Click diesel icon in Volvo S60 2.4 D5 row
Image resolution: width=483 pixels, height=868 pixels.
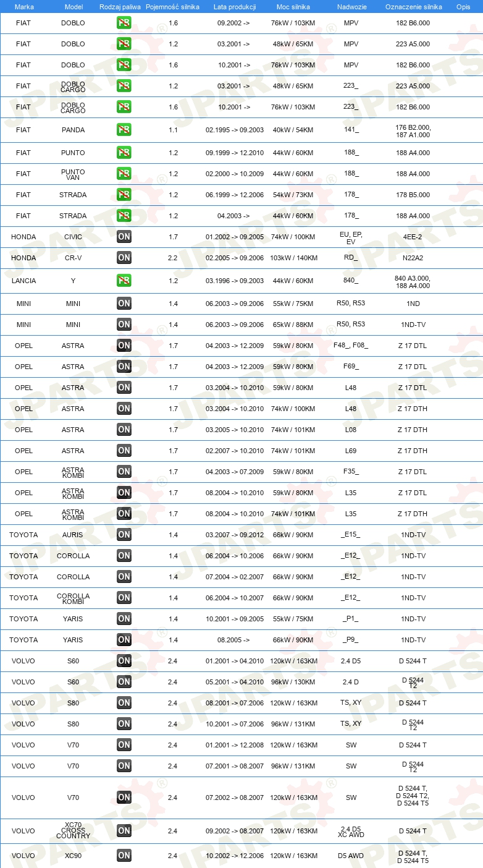124,661
